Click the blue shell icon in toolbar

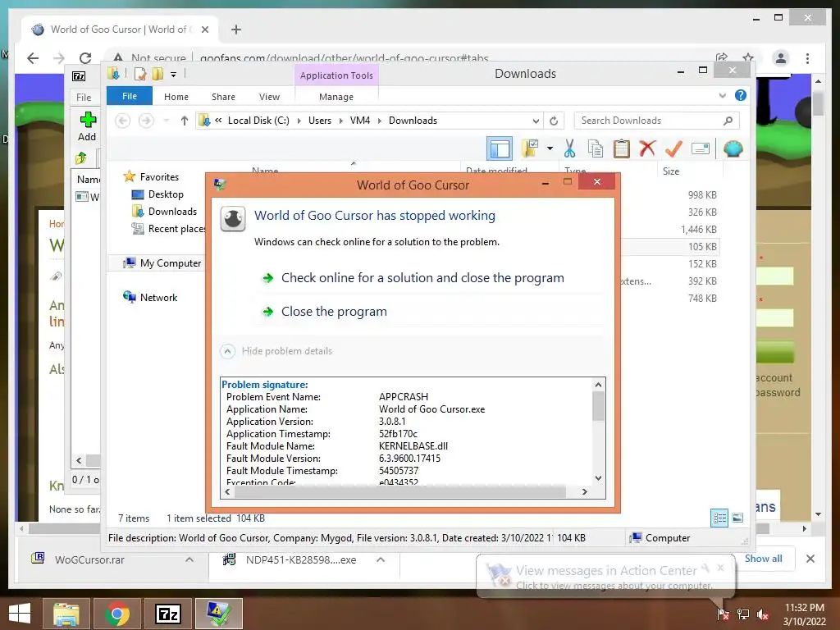pyautogui.click(x=733, y=148)
